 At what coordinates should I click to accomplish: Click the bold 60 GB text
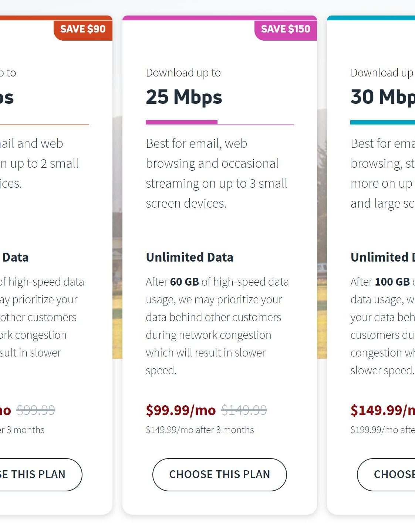click(x=185, y=282)
